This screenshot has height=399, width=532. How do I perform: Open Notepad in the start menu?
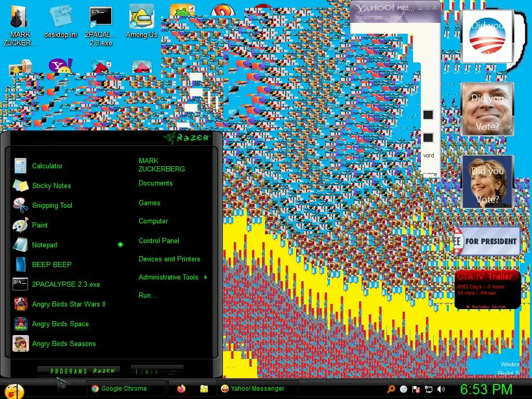pos(35,245)
